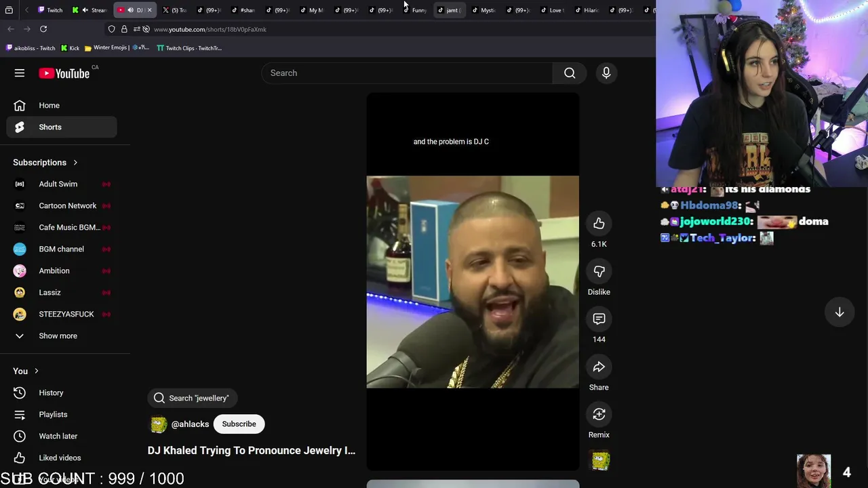This screenshot has height=488, width=868.
Task: Click the 6.1K like count
Action: tap(599, 244)
